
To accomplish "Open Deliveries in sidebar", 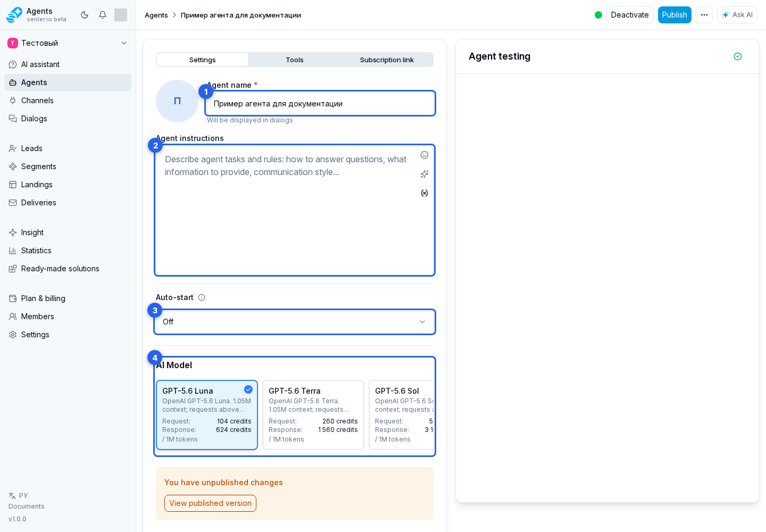I will [x=68, y=203].
